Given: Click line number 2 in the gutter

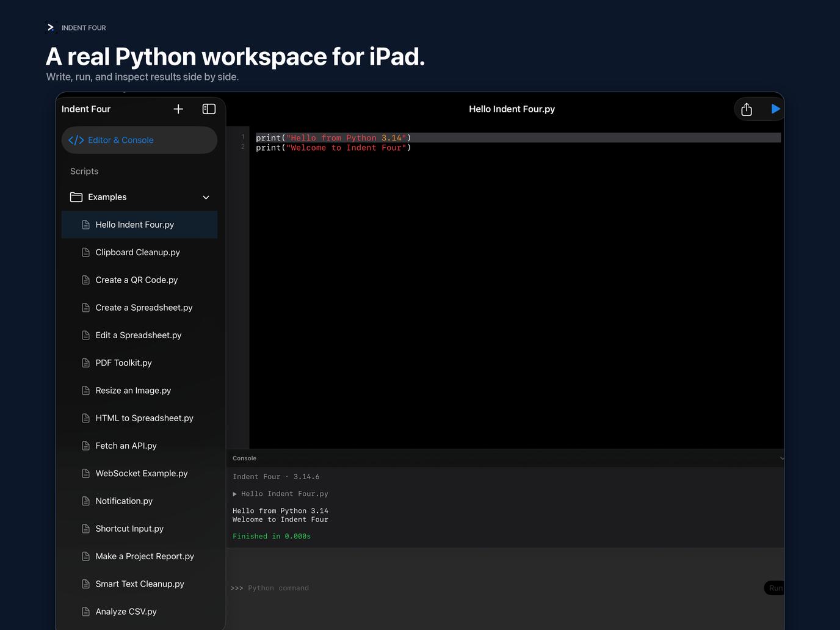Looking at the screenshot, I should 243,147.
